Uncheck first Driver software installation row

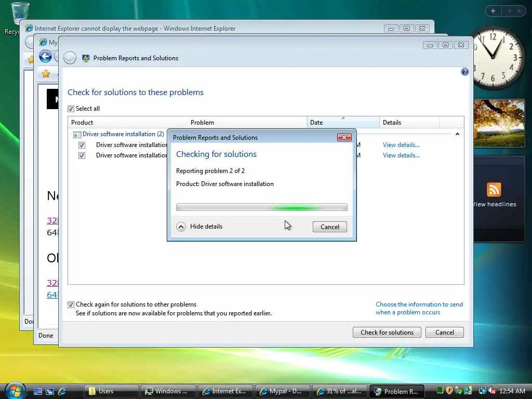pos(82,145)
